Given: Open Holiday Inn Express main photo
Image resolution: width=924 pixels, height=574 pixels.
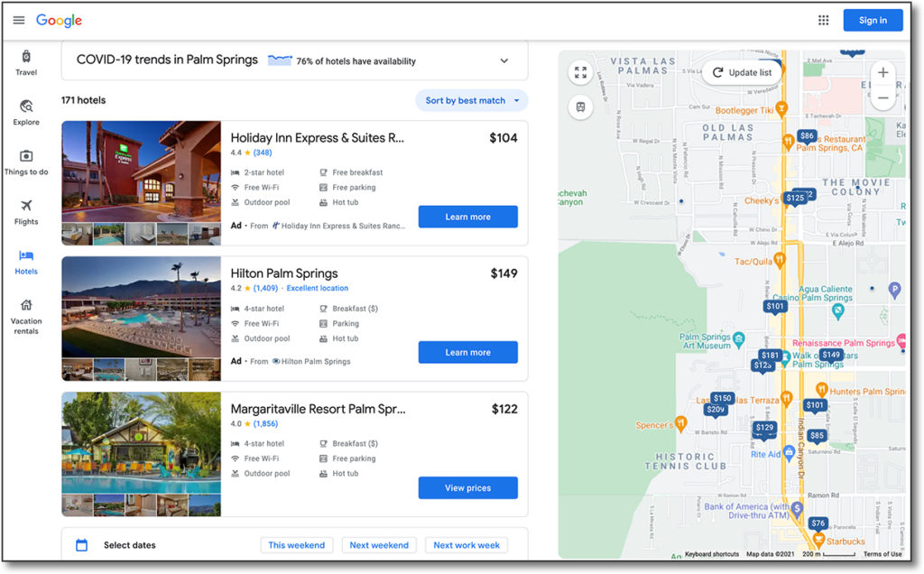Looking at the screenshot, I should pyautogui.click(x=142, y=171).
